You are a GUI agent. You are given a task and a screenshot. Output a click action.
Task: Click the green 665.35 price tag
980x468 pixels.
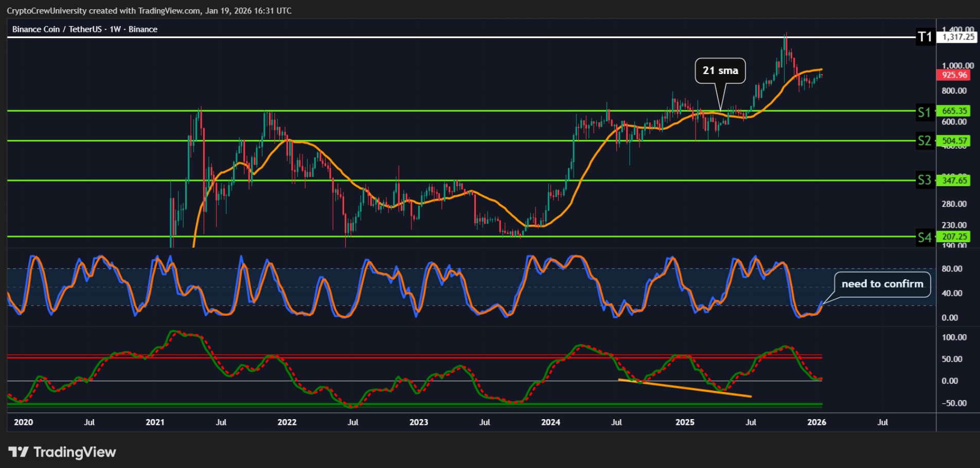[x=954, y=111]
